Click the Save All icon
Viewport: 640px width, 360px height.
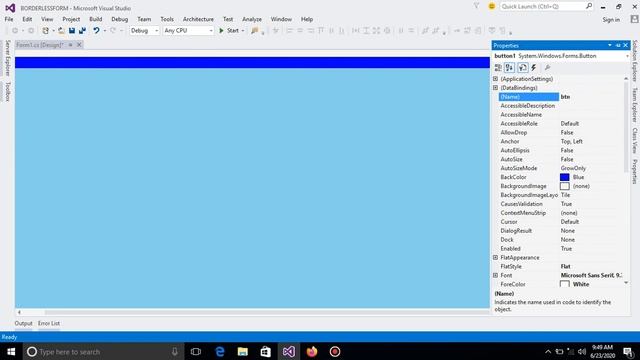pos(82,31)
